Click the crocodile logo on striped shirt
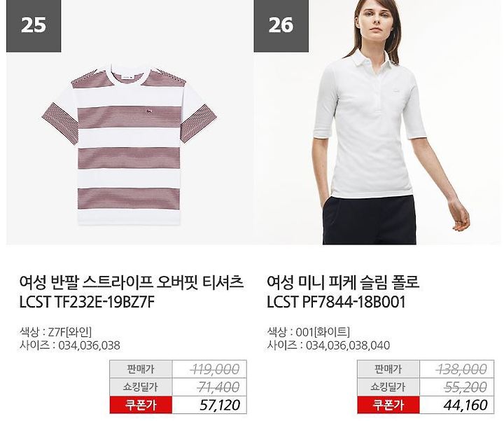The height and width of the screenshot is (421, 504). [149, 111]
